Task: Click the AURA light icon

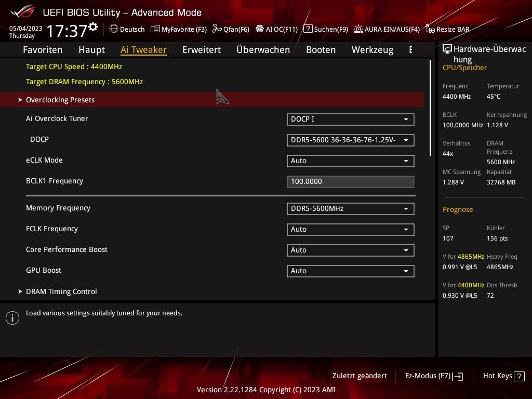Action: tap(358, 29)
